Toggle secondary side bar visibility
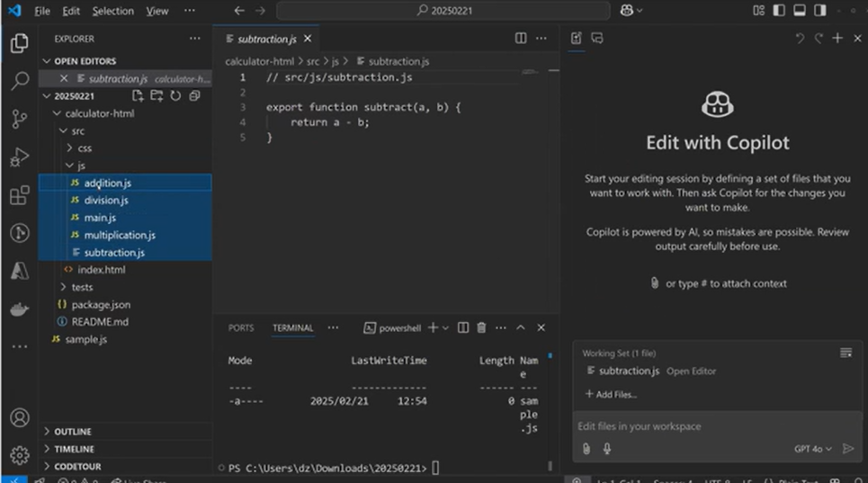The width and height of the screenshot is (868, 483). pyautogui.click(x=819, y=11)
